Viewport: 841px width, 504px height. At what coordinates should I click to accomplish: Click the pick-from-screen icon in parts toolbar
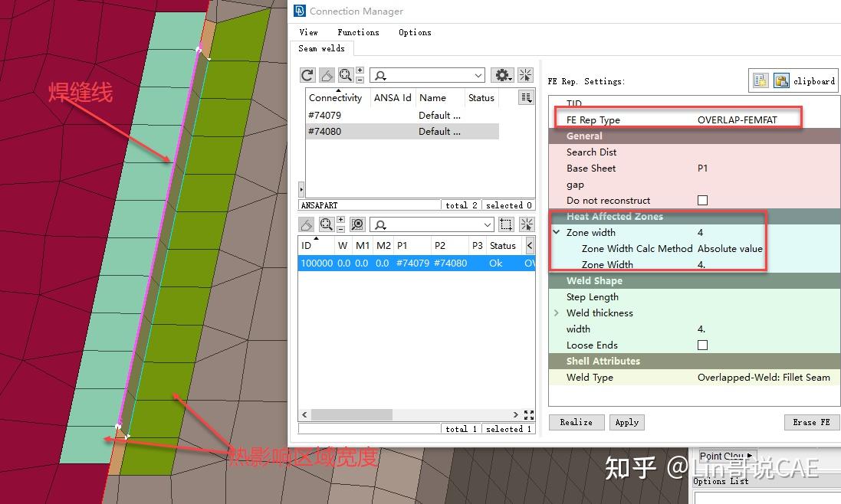coord(526,75)
